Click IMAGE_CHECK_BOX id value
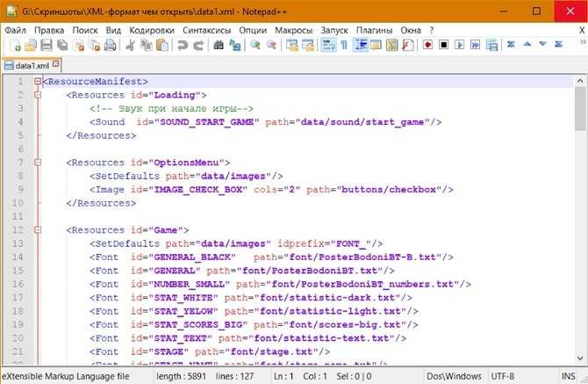This screenshot has width=588, height=384. 198,190
